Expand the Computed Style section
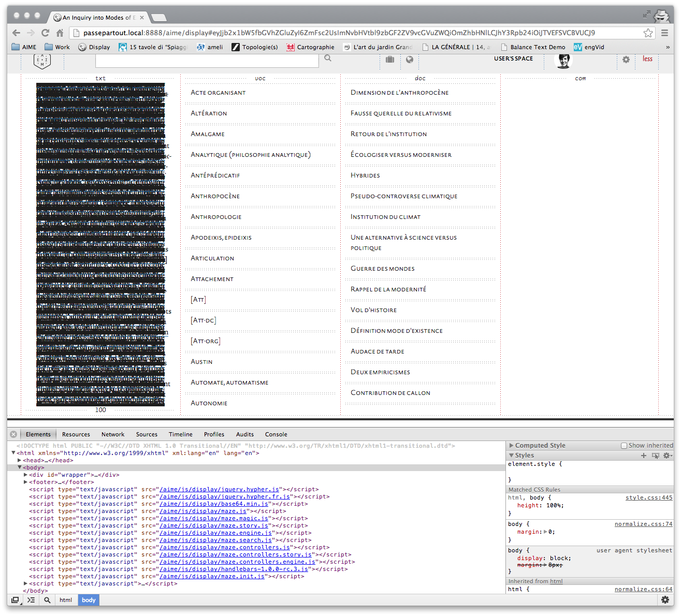Viewport: 681px width, 616px height. coord(512,445)
